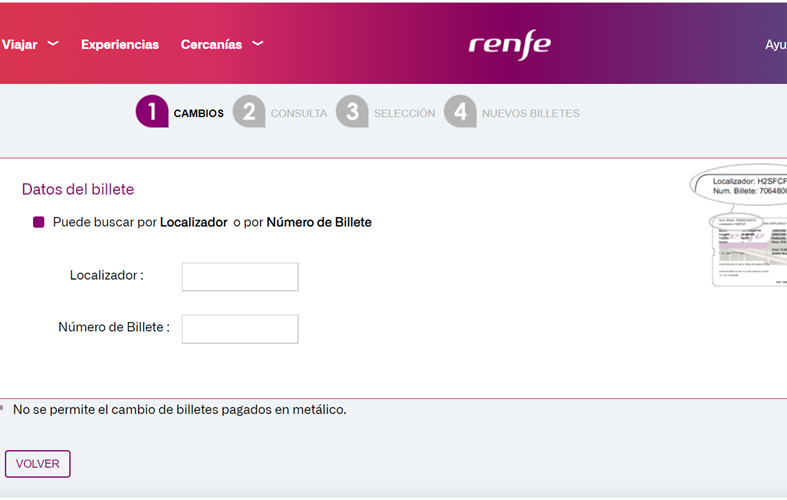Image resolution: width=787 pixels, height=500 pixels.
Task: Open the Cercanías menu
Action: (211, 45)
